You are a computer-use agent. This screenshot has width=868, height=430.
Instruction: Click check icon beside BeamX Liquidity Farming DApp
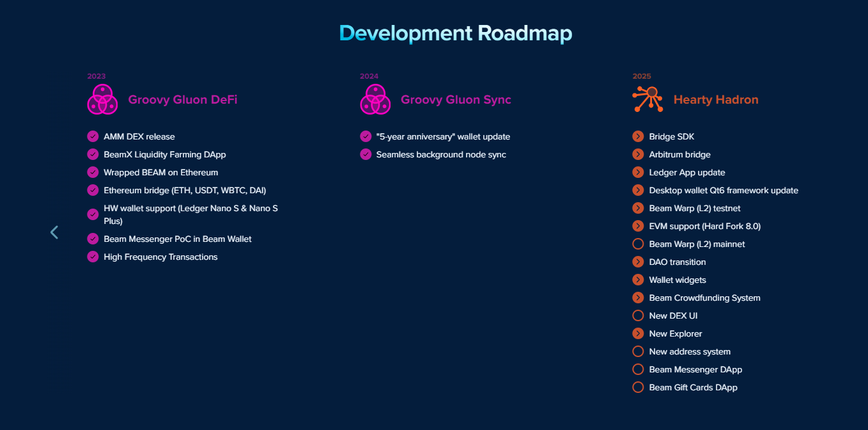click(x=93, y=154)
